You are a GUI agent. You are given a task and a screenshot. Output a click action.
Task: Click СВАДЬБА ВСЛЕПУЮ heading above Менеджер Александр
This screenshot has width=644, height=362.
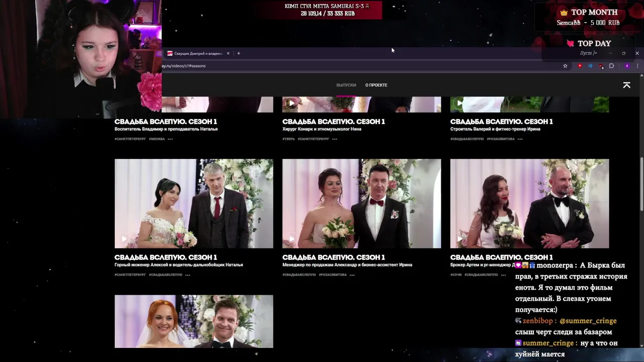334,257
